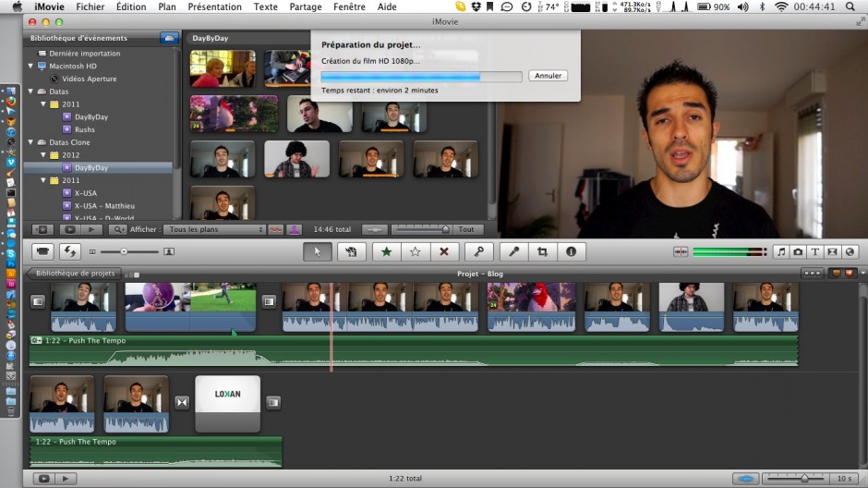
Task: Open the inspector info button
Action: point(571,251)
